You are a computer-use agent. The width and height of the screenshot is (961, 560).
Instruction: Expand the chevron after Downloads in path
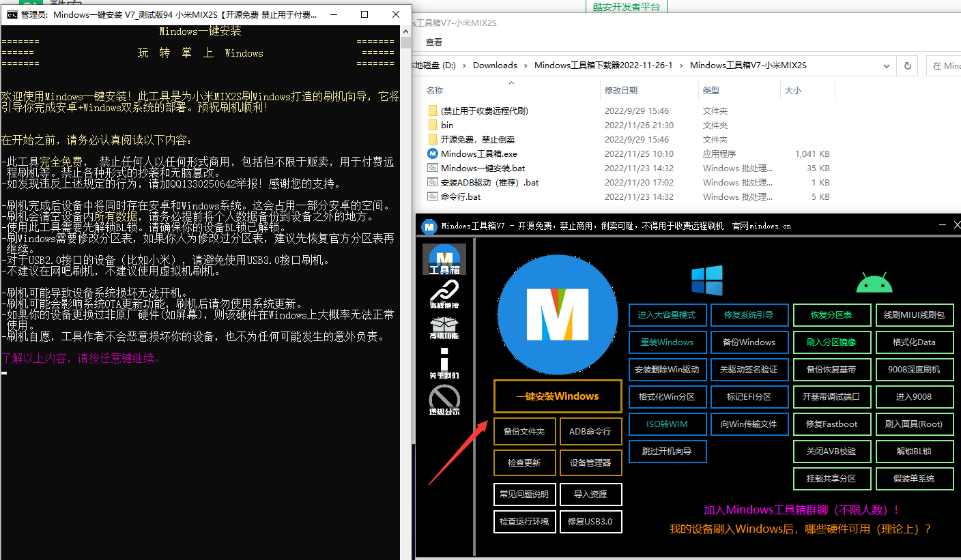[x=526, y=65]
